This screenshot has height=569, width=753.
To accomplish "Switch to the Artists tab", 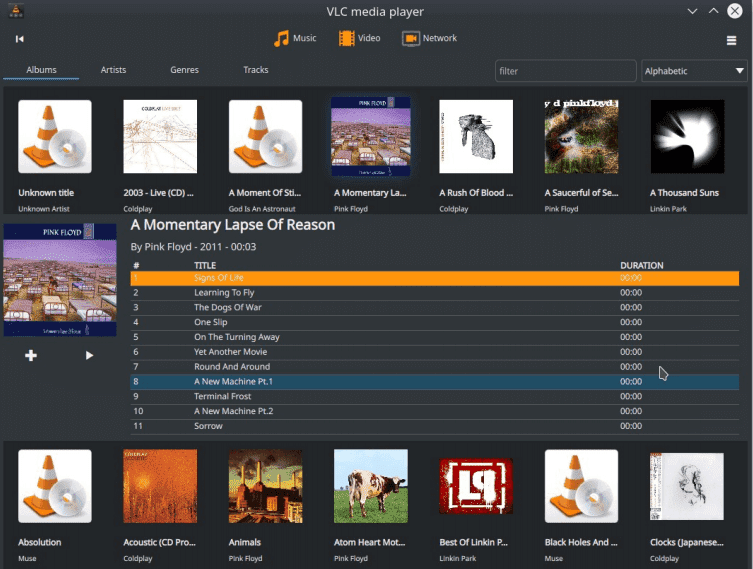I will pyautogui.click(x=113, y=70).
